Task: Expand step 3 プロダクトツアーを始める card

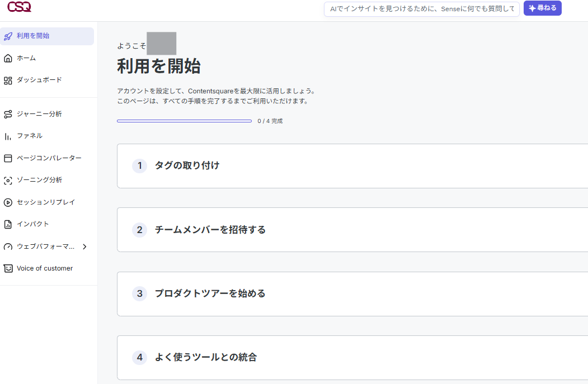Action: point(352,293)
